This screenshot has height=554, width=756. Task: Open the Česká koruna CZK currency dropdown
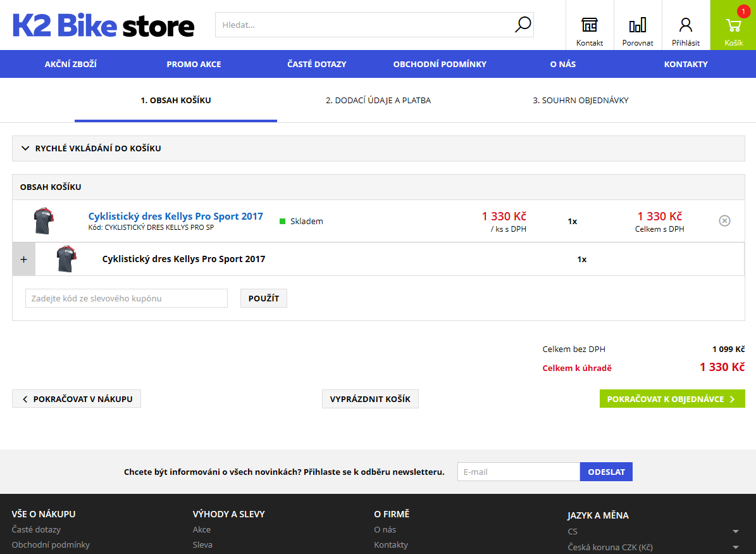click(x=653, y=547)
